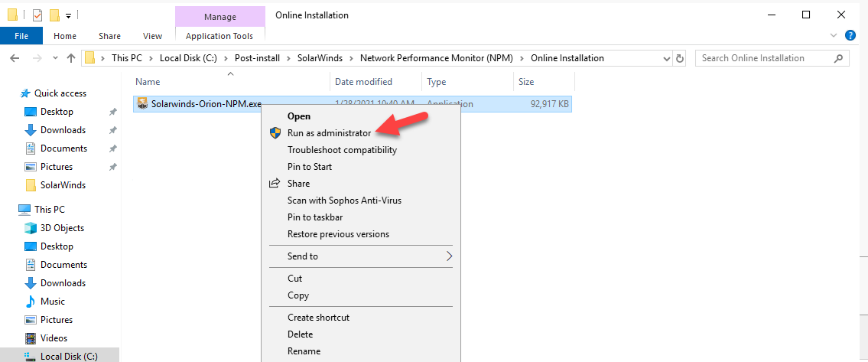The width and height of the screenshot is (868, 362).
Task: Choose Pin to taskbar
Action: click(x=315, y=217)
